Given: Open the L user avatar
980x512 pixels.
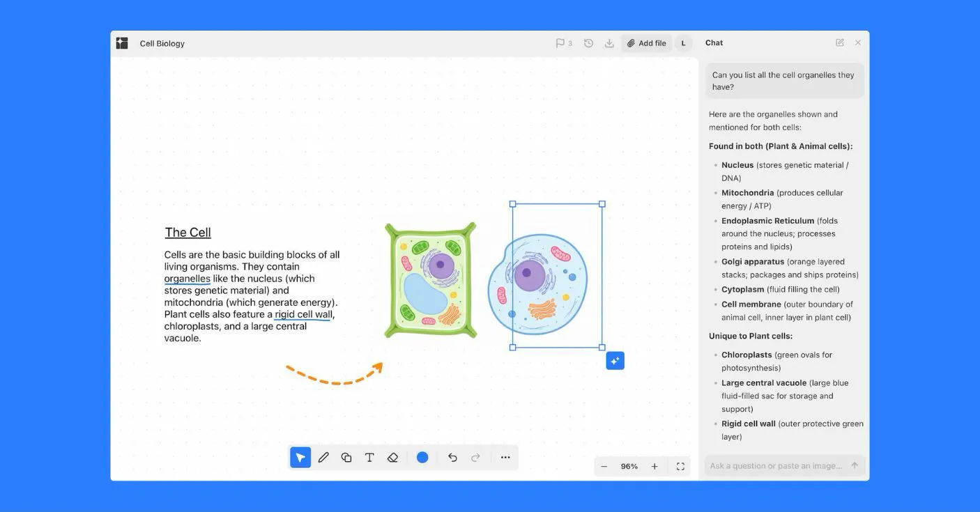Looking at the screenshot, I should click(x=684, y=43).
